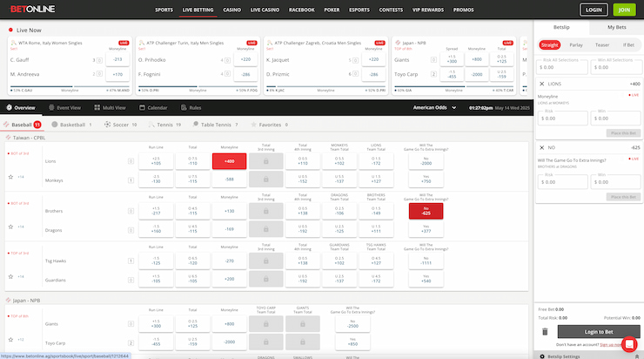Remove NO selection from betslip
This screenshot has height=359, width=644.
(x=541, y=147)
